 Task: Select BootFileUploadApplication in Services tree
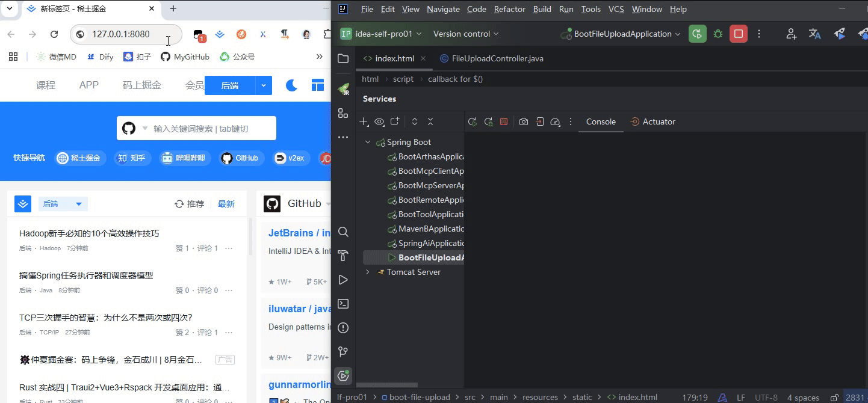click(x=414, y=258)
